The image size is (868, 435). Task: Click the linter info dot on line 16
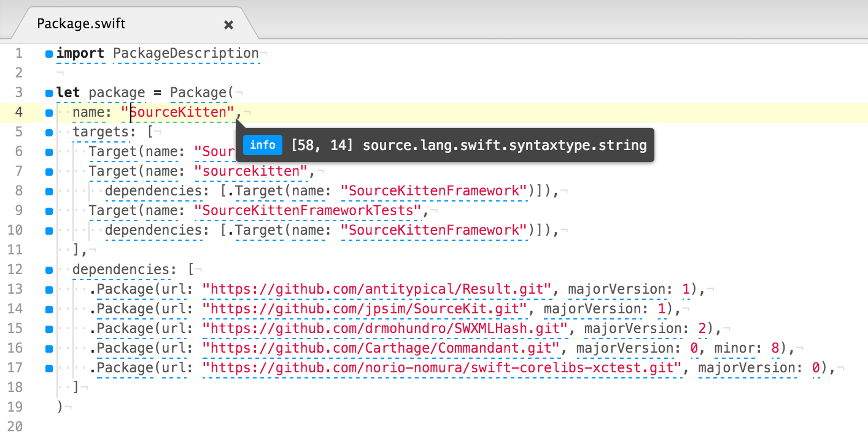click(48, 349)
